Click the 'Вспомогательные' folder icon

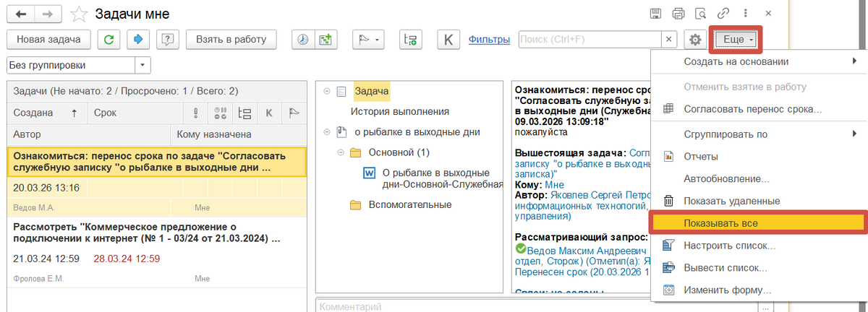[x=355, y=204]
